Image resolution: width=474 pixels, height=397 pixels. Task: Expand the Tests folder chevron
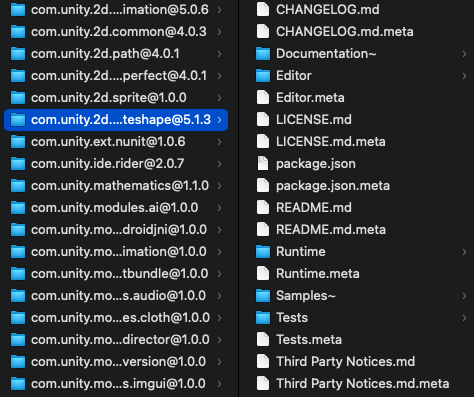tap(464, 318)
